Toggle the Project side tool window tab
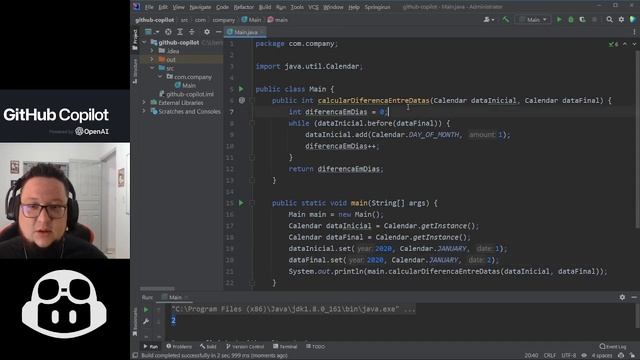The height and width of the screenshot is (360, 640). [x=135, y=40]
